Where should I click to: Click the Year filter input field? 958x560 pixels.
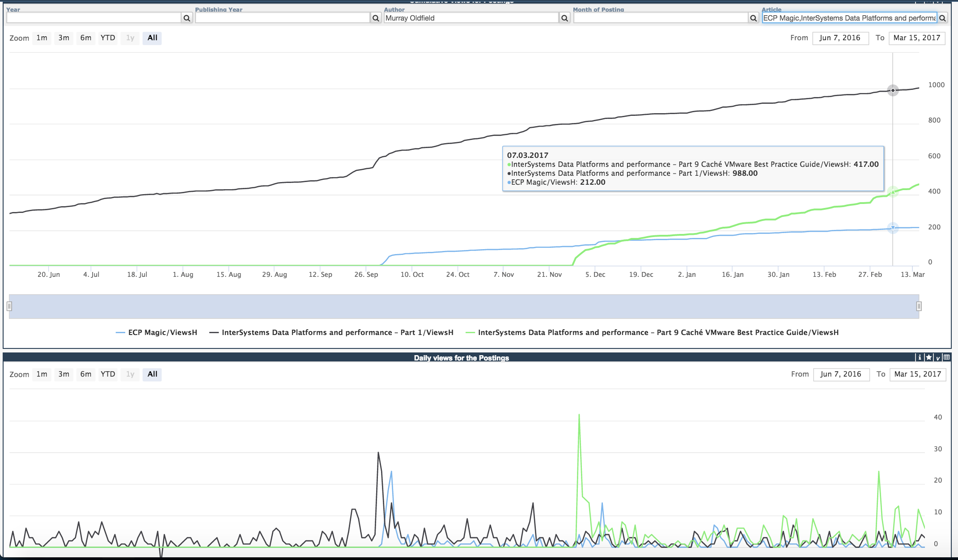point(94,18)
